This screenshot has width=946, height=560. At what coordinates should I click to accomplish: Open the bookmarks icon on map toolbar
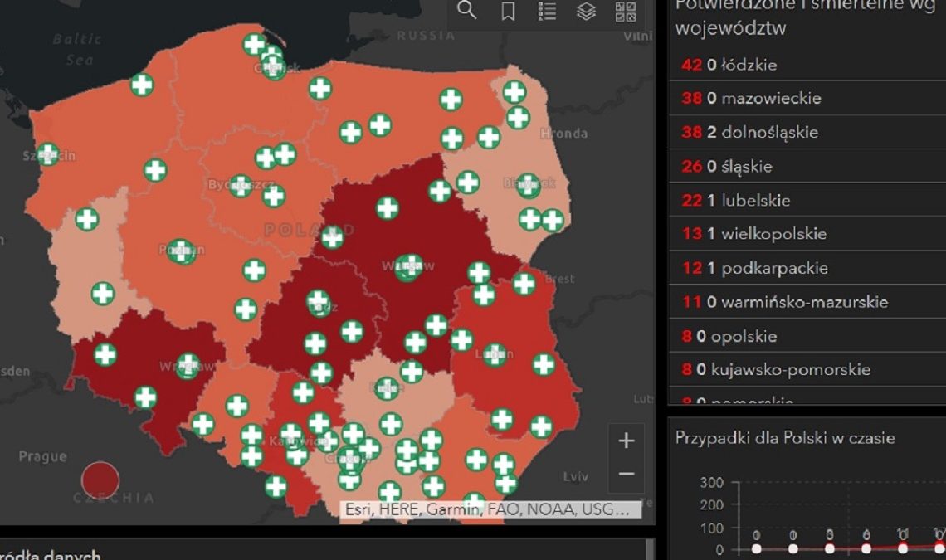click(508, 11)
